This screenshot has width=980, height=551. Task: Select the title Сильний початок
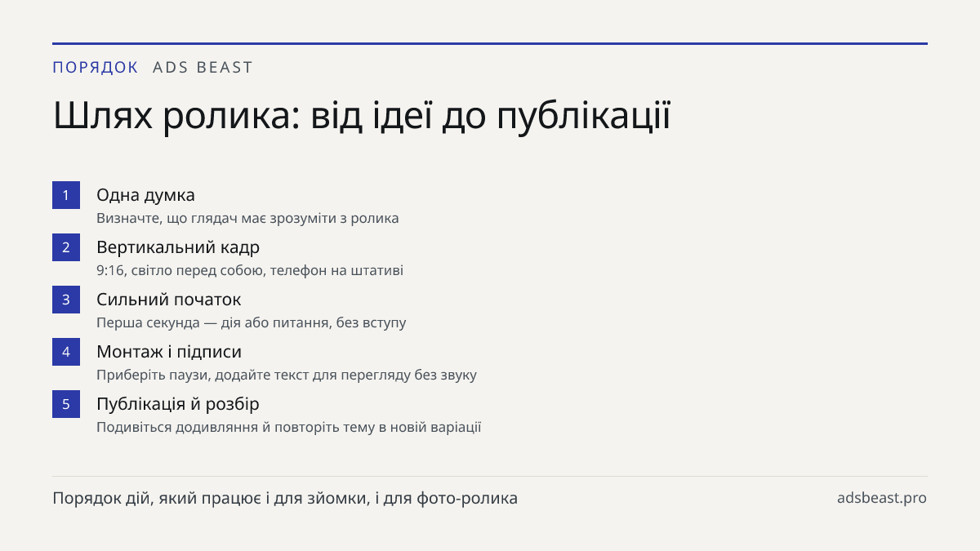(169, 300)
